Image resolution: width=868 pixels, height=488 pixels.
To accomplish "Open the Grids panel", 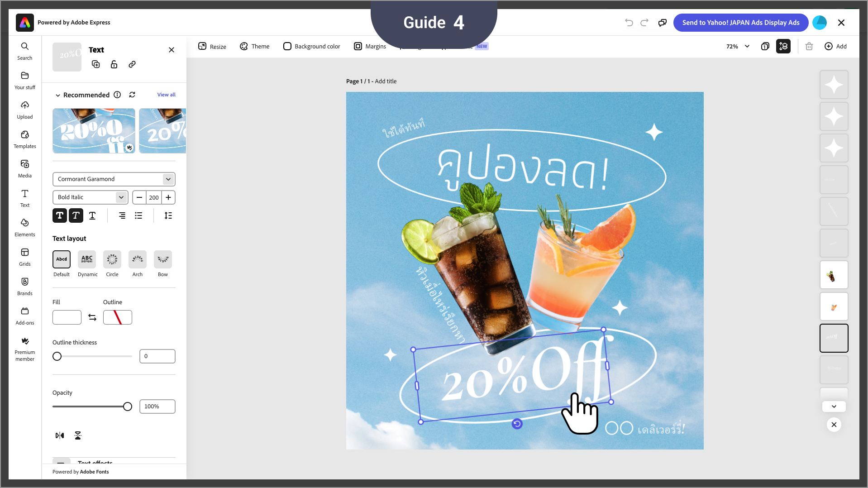I will pos(25,257).
